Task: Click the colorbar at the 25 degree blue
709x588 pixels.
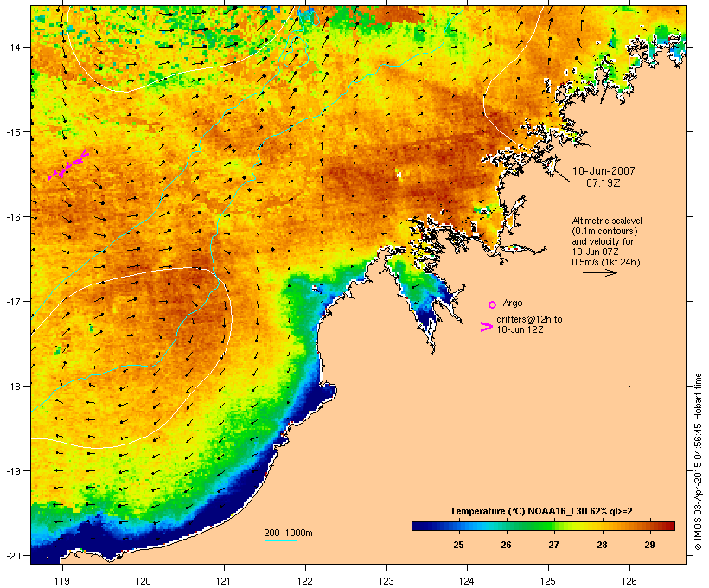Action: [x=458, y=526]
